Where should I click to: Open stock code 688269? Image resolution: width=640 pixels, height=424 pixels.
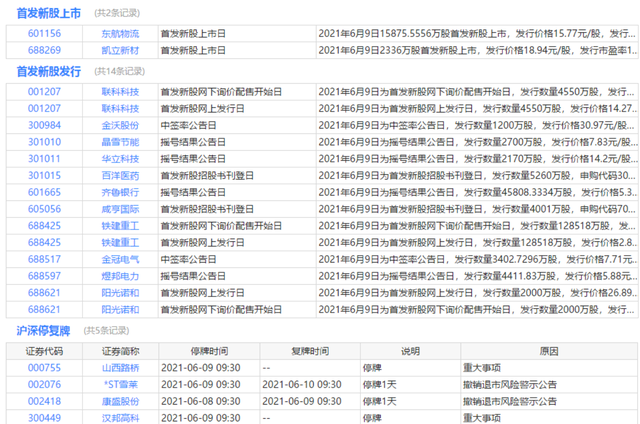(44, 50)
